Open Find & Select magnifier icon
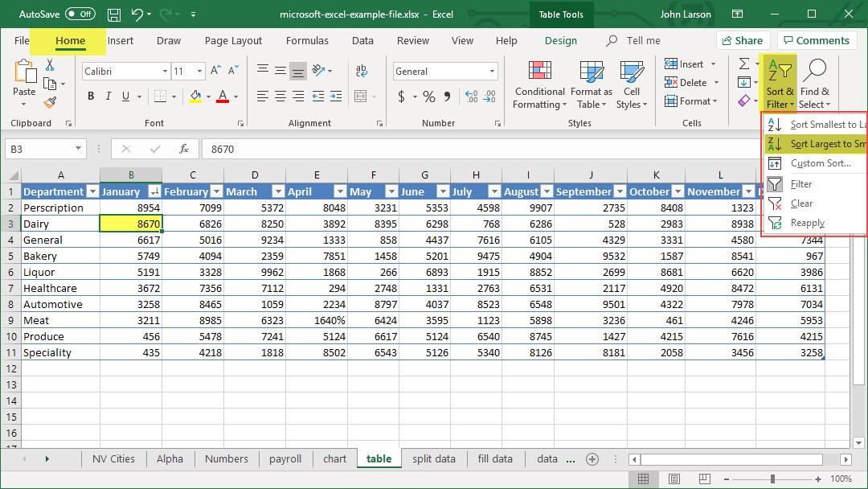 (x=814, y=72)
